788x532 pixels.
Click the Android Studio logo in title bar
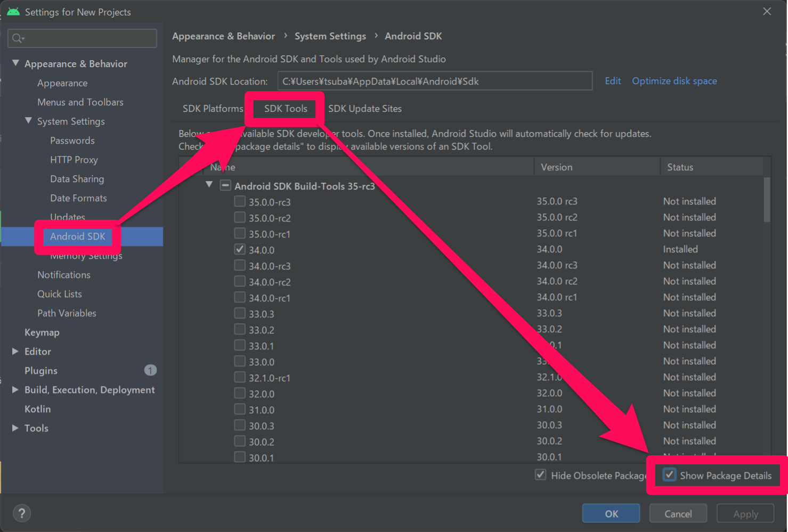tap(13, 12)
